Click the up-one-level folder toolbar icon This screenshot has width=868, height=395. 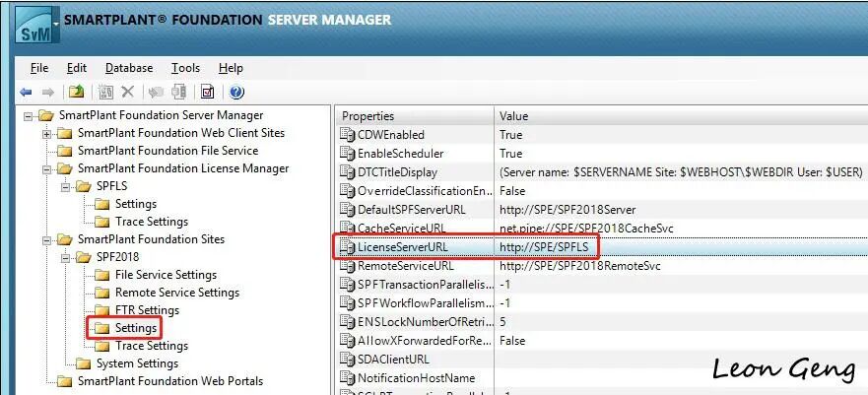(x=77, y=92)
